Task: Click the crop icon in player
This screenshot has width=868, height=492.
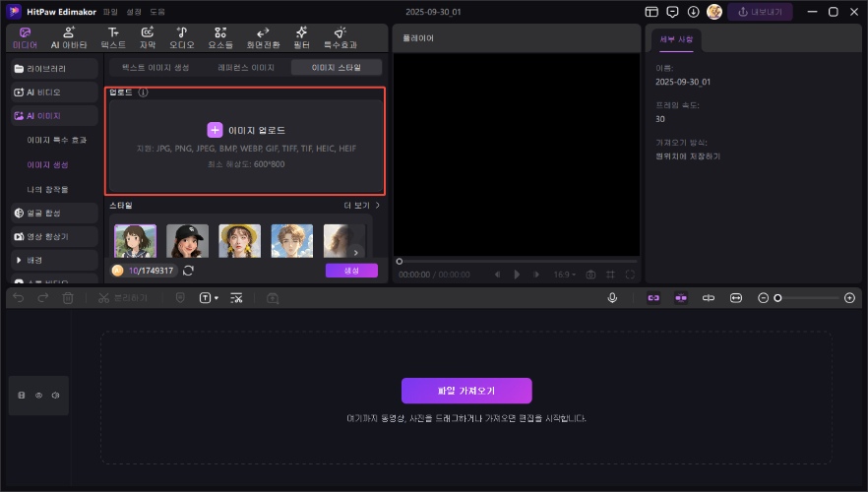Action: pyautogui.click(x=610, y=275)
